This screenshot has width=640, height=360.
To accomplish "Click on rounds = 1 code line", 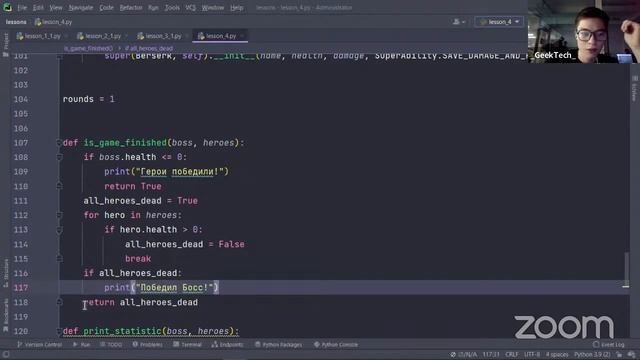I will pos(89,99).
